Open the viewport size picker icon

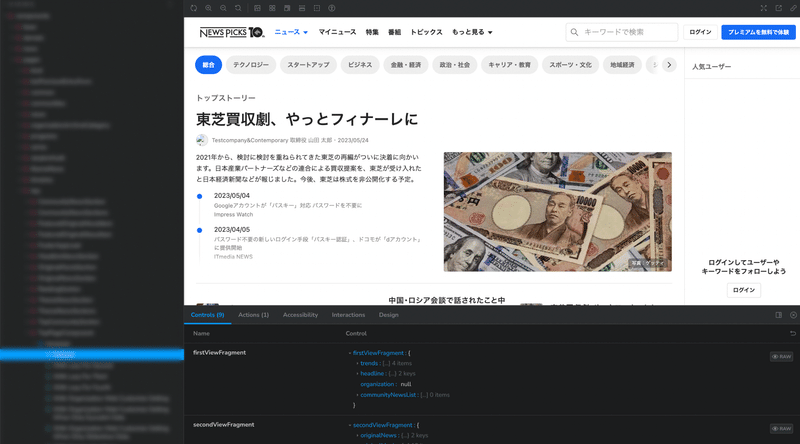point(287,8)
